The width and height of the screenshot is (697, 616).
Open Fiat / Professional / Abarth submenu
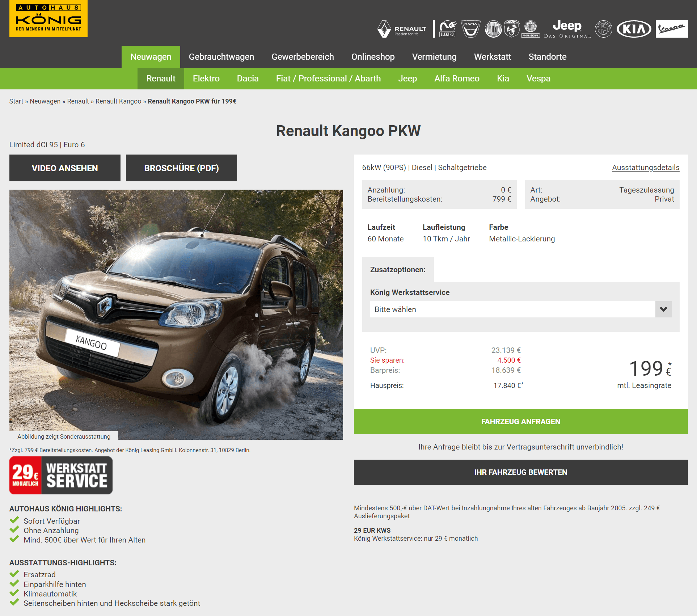click(329, 79)
